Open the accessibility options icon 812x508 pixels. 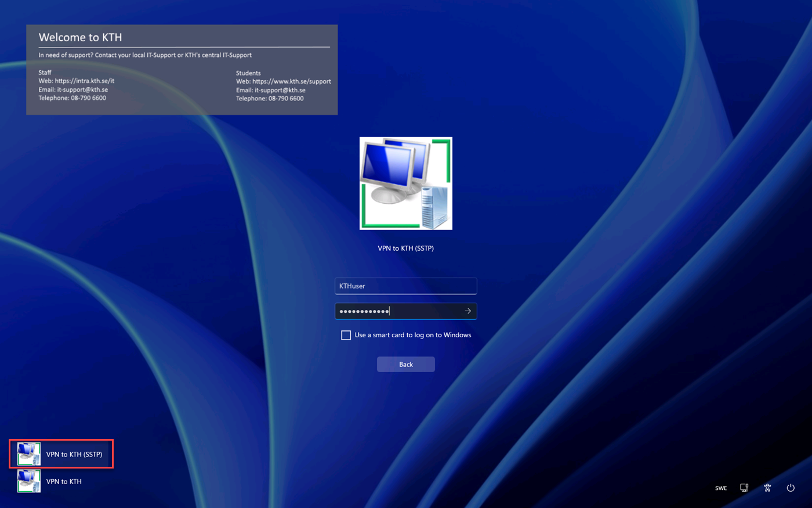pos(767,488)
